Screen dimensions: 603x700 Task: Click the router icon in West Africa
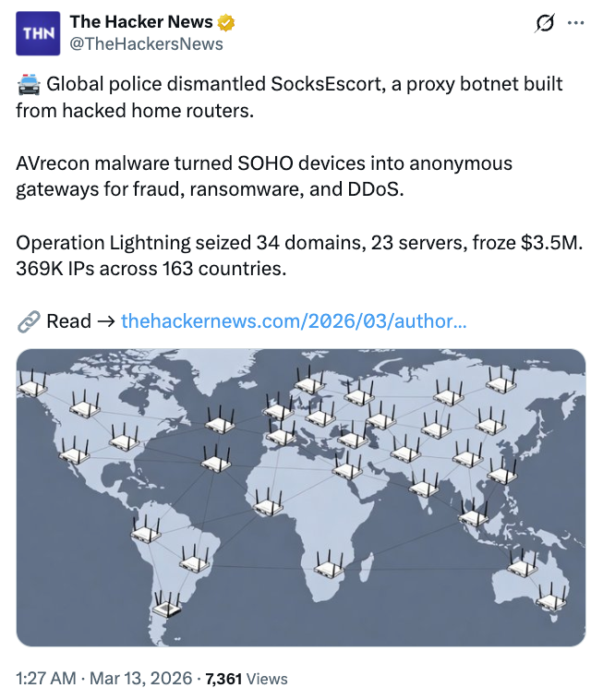pyautogui.click(x=265, y=501)
